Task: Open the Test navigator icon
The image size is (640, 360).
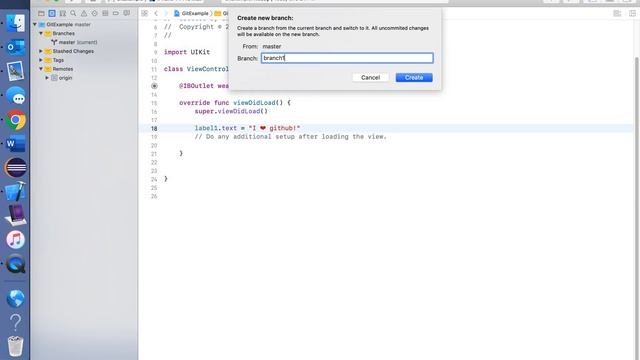Action: coord(94,13)
